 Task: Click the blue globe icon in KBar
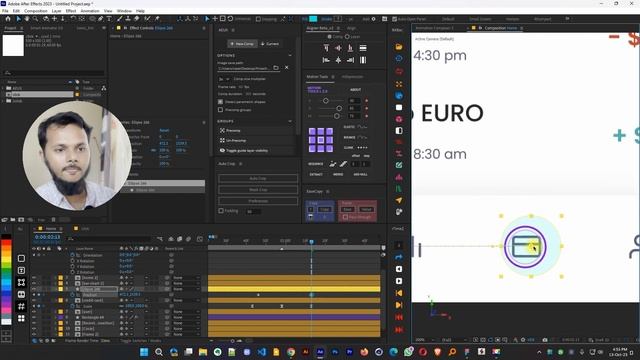(399, 96)
